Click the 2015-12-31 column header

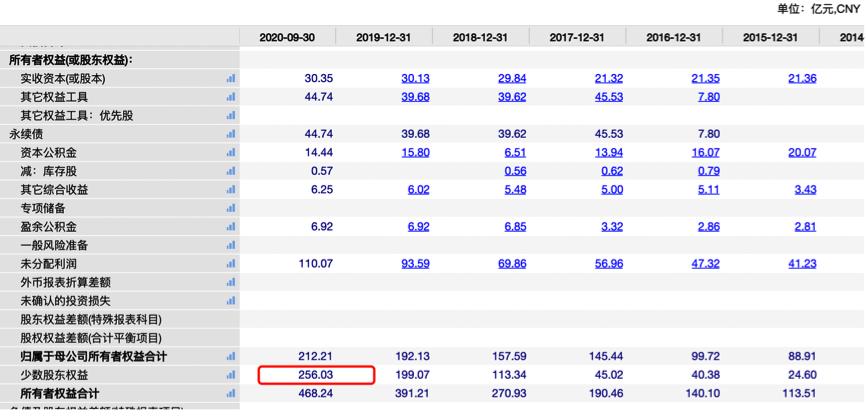point(770,37)
